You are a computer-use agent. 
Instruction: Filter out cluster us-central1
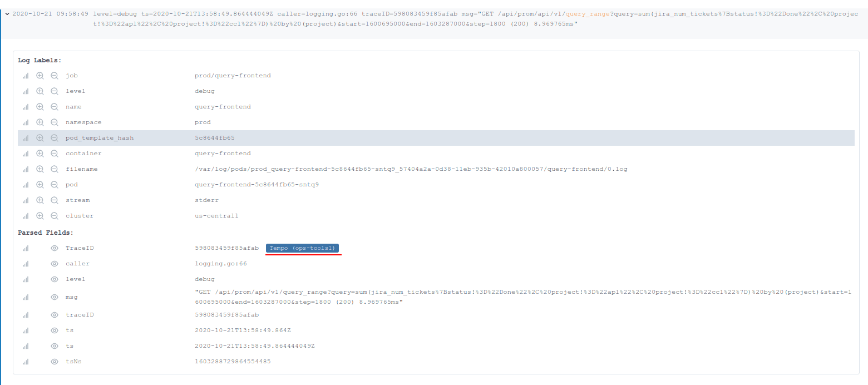click(55, 216)
